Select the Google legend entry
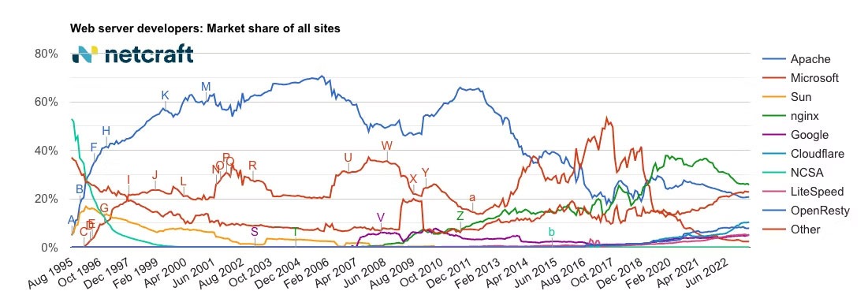Image resolution: width=868 pixels, height=306 pixels. (x=795, y=134)
